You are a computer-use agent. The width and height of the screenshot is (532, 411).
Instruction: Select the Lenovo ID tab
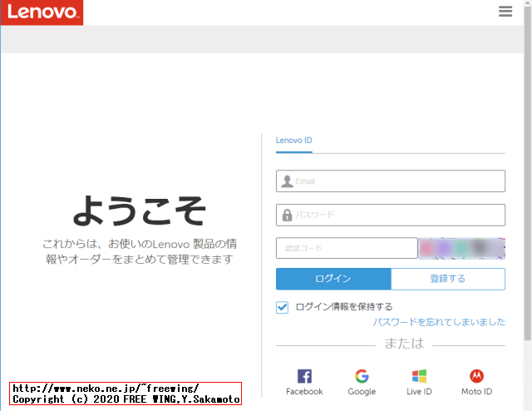pos(293,141)
